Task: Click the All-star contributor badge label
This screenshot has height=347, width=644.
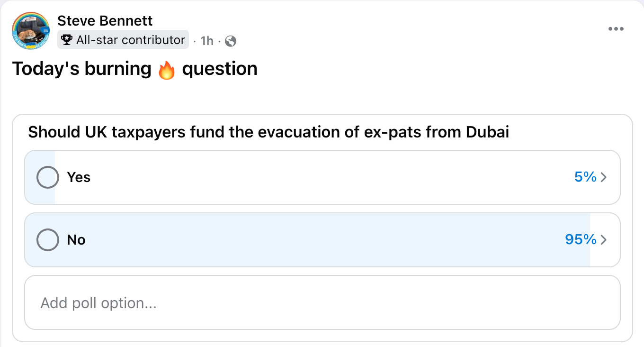Action: 130,40
